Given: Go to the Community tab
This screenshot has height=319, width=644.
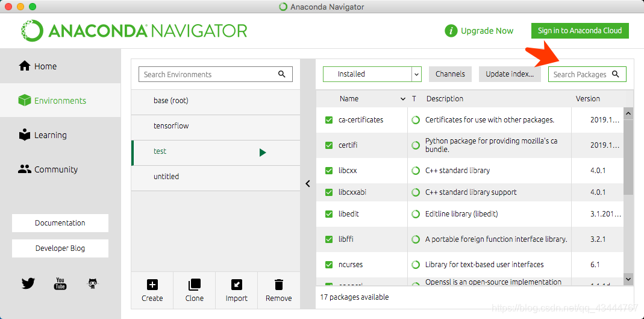Looking at the screenshot, I should tap(60, 169).
